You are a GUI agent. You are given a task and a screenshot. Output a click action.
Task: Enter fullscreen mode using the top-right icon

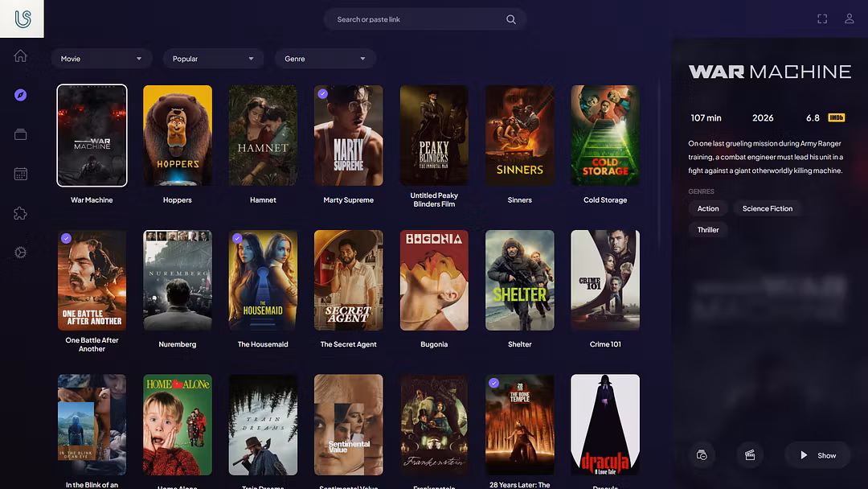[822, 18]
